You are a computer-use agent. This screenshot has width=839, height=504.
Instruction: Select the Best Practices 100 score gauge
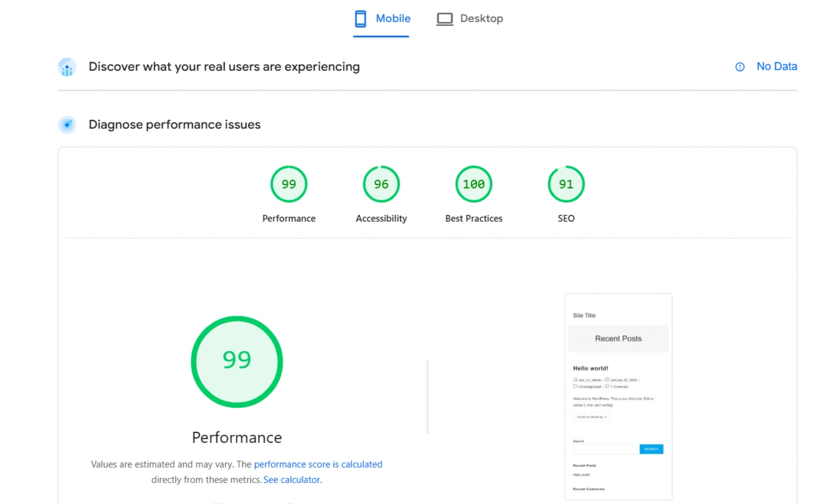coord(473,184)
